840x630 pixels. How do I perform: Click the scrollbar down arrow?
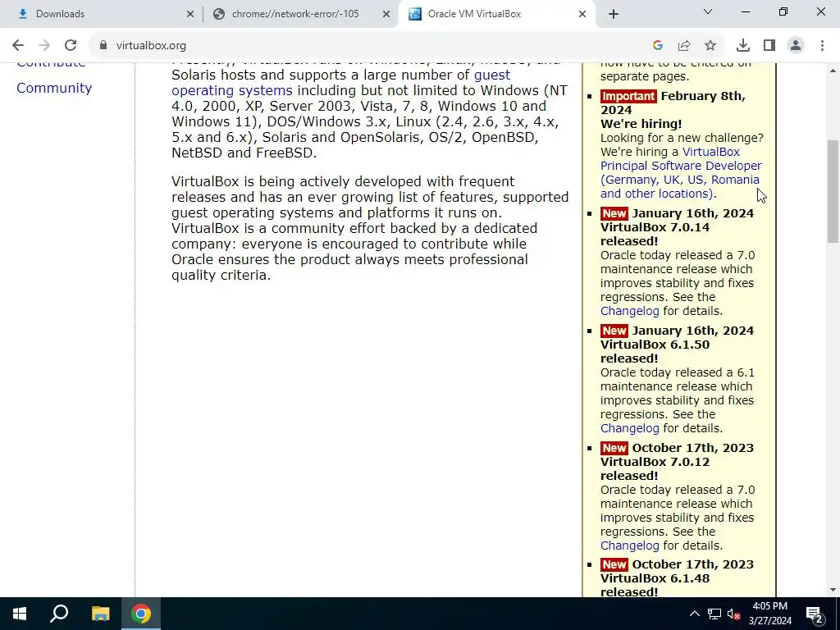coord(833,590)
